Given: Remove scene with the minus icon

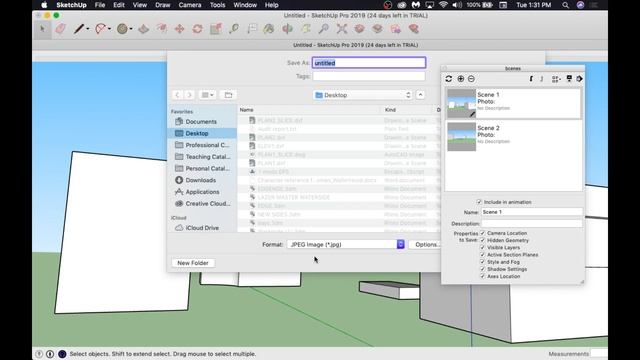Looking at the screenshot, I should [x=471, y=79].
